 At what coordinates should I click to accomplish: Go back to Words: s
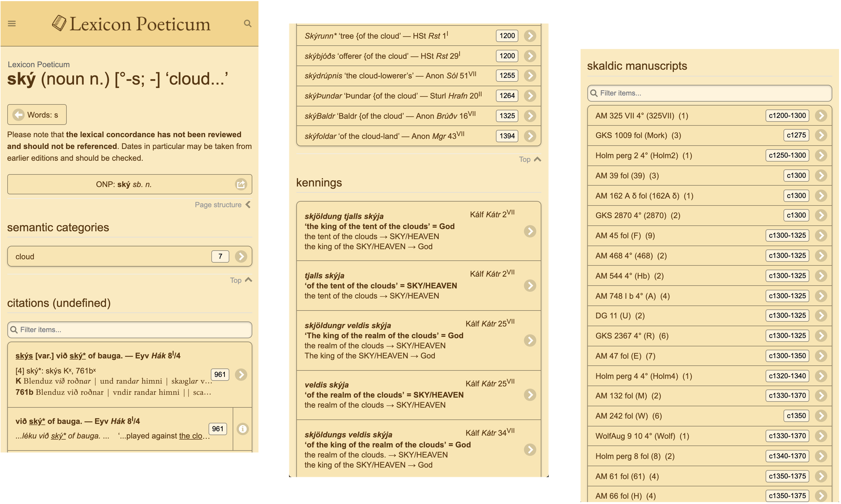37,115
